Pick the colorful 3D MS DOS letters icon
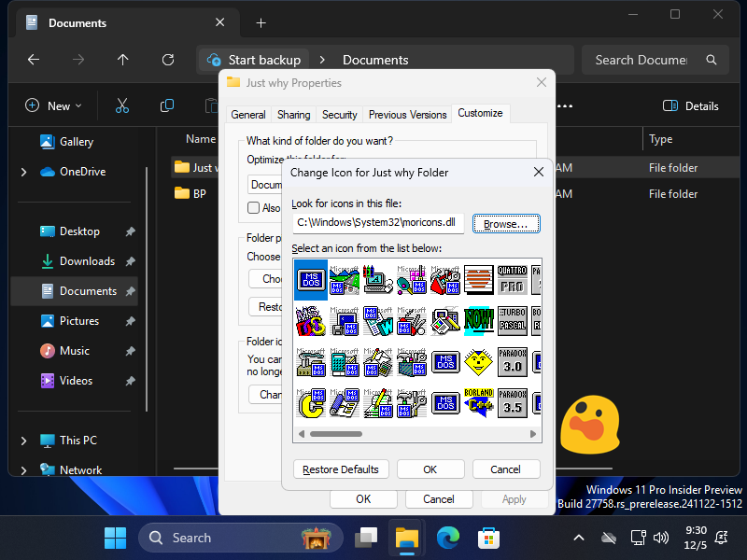The height and width of the screenshot is (560, 747). tap(311, 321)
